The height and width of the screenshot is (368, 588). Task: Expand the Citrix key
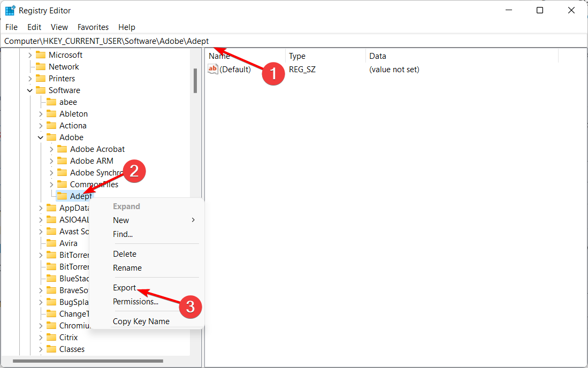click(41, 338)
